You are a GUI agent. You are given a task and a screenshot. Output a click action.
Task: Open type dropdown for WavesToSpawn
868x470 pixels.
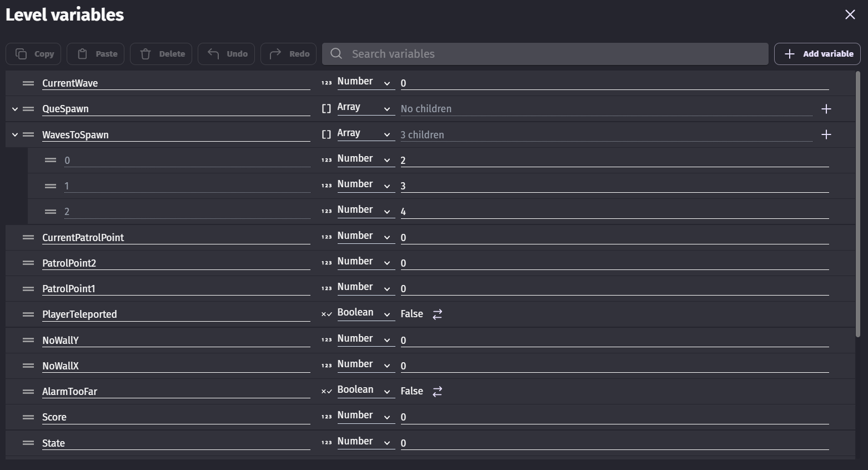point(364,134)
